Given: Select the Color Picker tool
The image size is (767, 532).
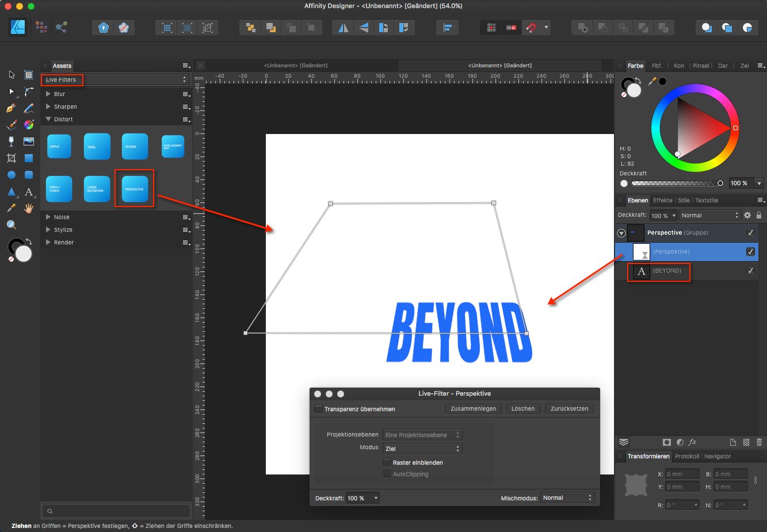Looking at the screenshot, I should point(10,208).
